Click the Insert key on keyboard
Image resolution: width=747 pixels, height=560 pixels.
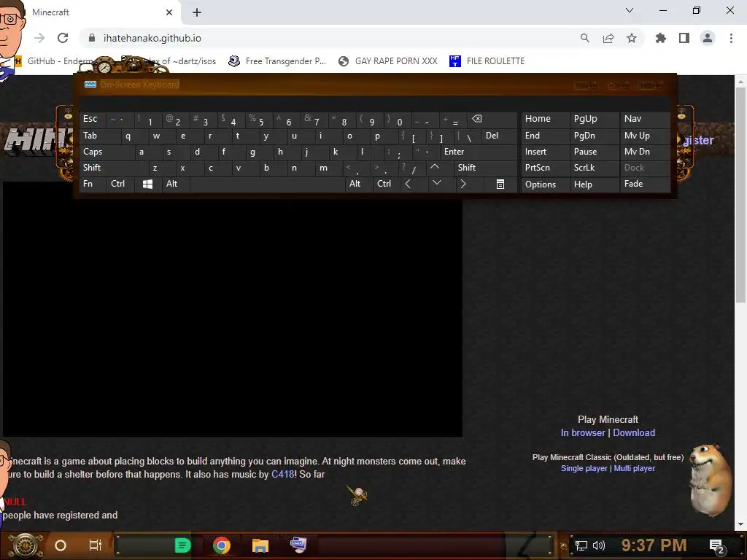pos(545,152)
